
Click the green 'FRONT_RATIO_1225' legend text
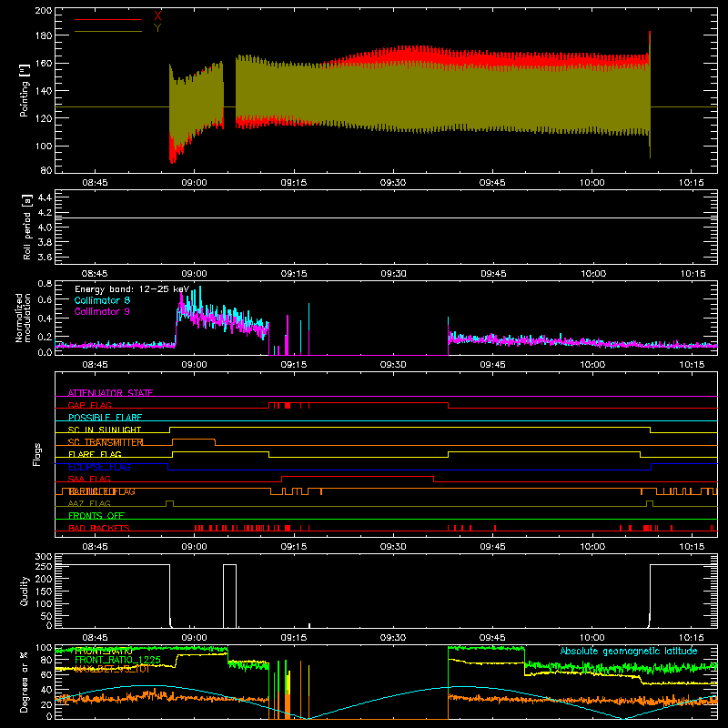tap(117, 660)
